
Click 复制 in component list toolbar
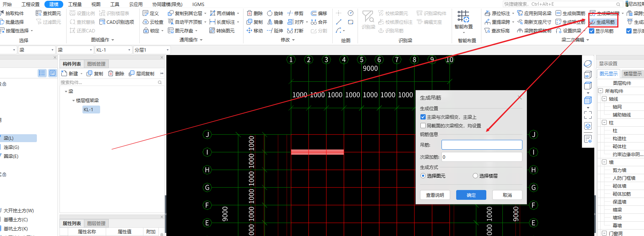pos(95,74)
